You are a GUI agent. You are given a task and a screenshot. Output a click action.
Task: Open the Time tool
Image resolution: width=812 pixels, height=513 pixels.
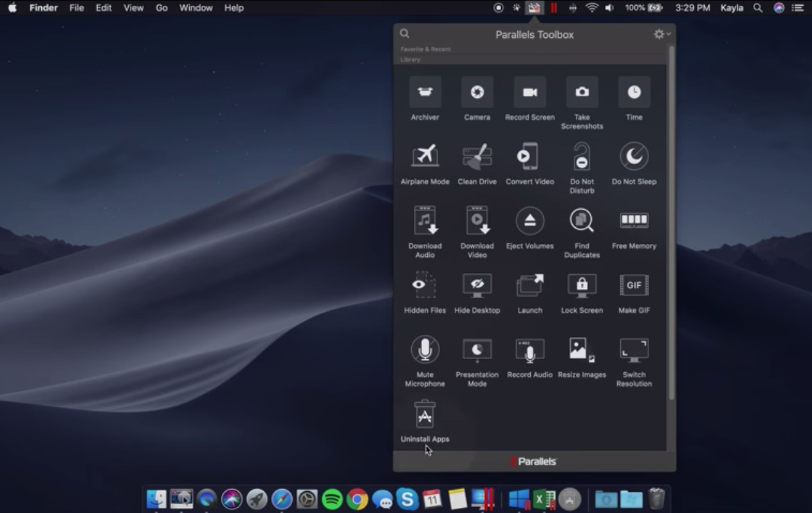click(634, 92)
